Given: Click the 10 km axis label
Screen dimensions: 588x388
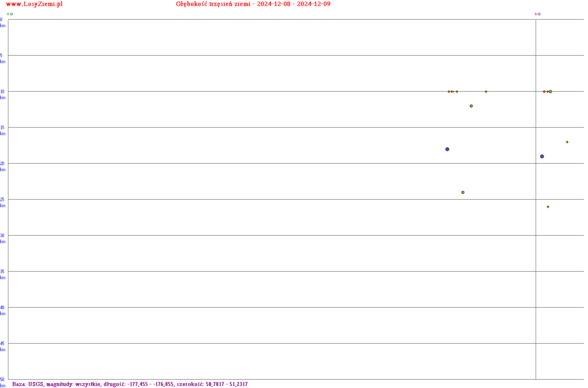Looking at the screenshot, I should tap(2, 95).
